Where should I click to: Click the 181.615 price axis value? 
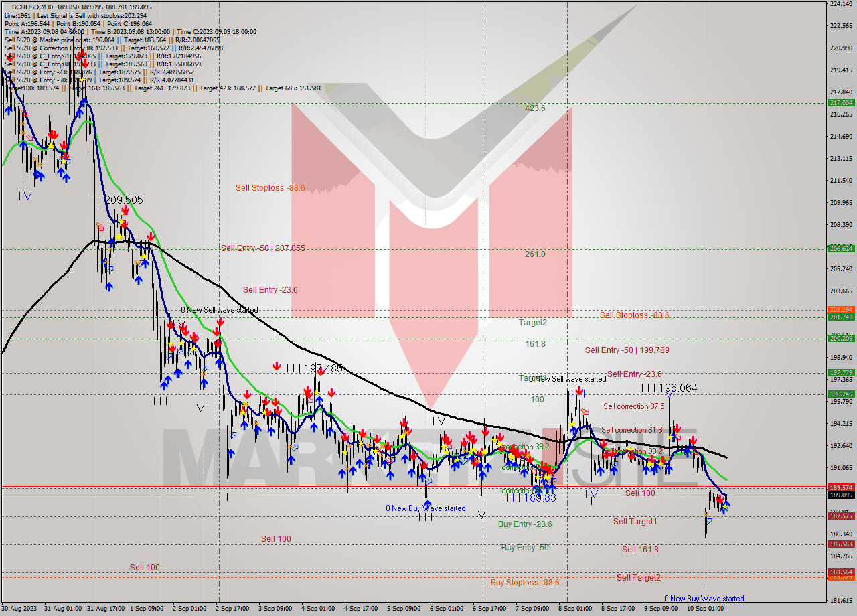click(841, 600)
